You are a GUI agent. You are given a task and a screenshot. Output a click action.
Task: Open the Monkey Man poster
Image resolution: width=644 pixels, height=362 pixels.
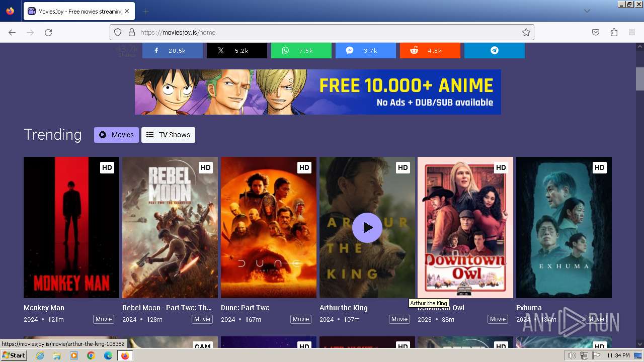tap(71, 227)
